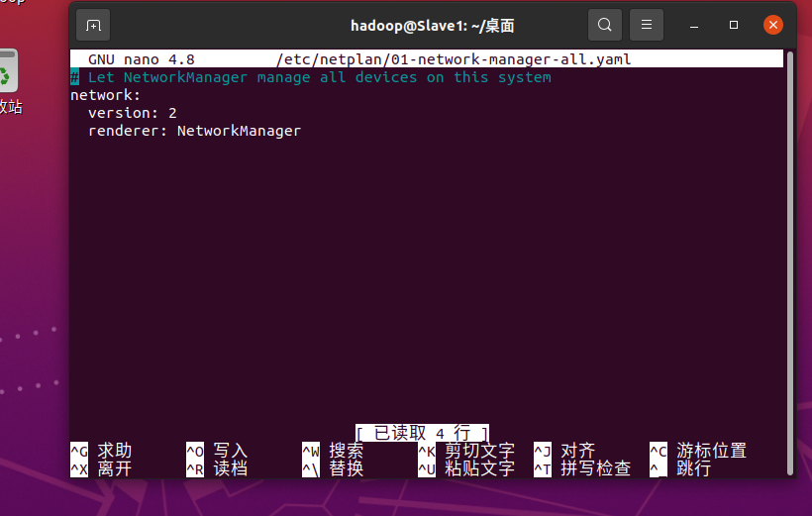The width and height of the screenshot is (812, 516).
Task: Click the ^J 对齐 justify shortcut
Action: (x=565, y=451)
